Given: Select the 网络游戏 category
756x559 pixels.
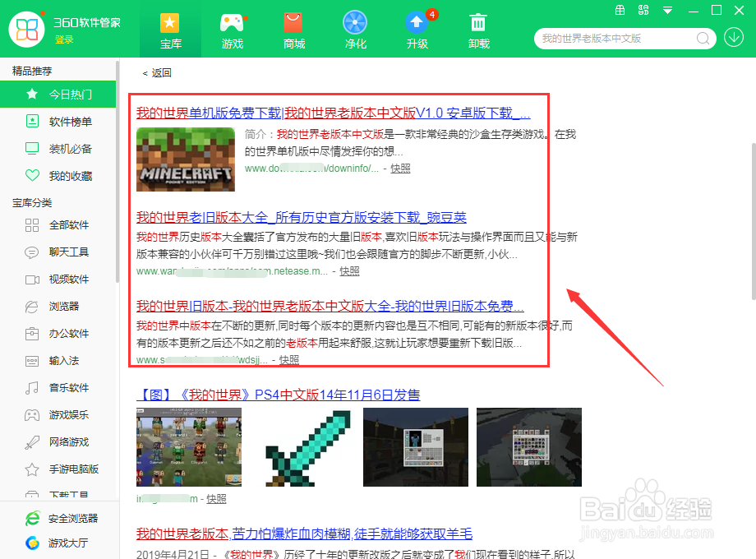Looking at the screenshot, I should (58, 441).
